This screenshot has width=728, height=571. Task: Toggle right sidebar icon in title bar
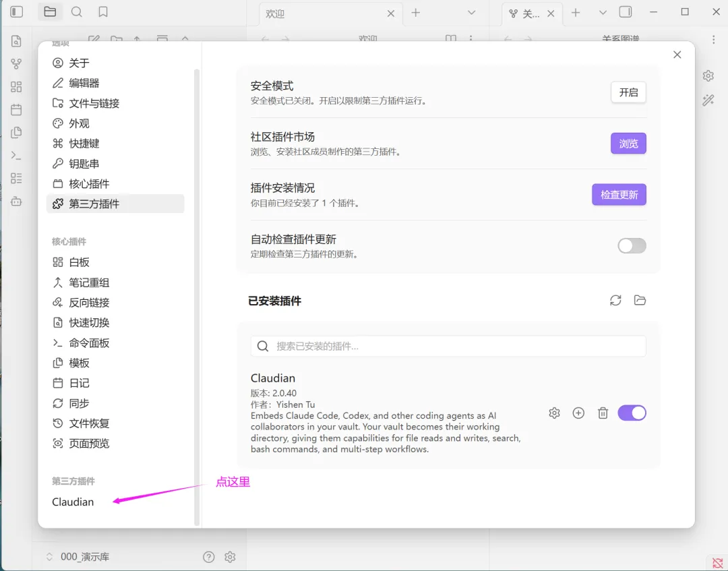626,11
